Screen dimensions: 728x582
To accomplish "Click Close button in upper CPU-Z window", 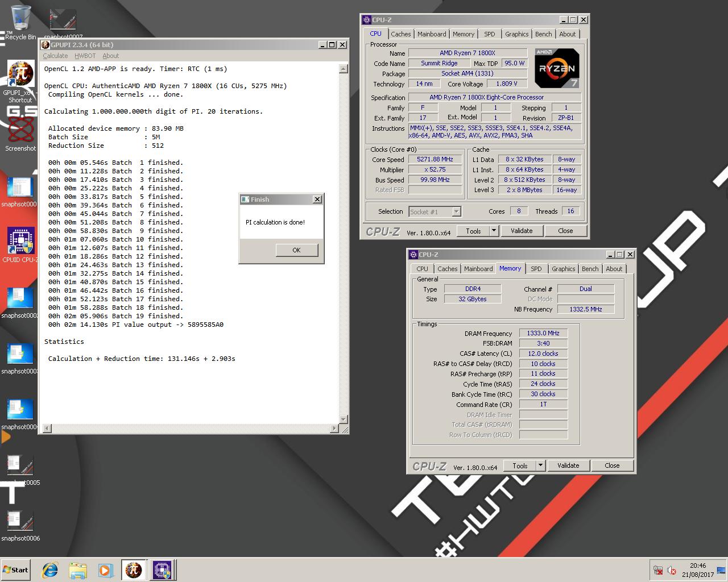I will (x=565, y=231).
